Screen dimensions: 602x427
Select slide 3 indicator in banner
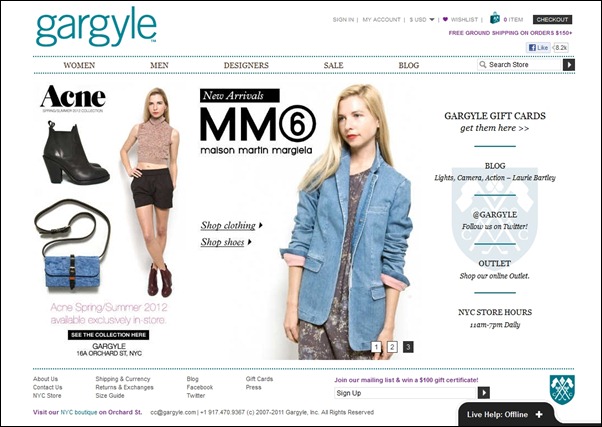click(x=408, y=347)
